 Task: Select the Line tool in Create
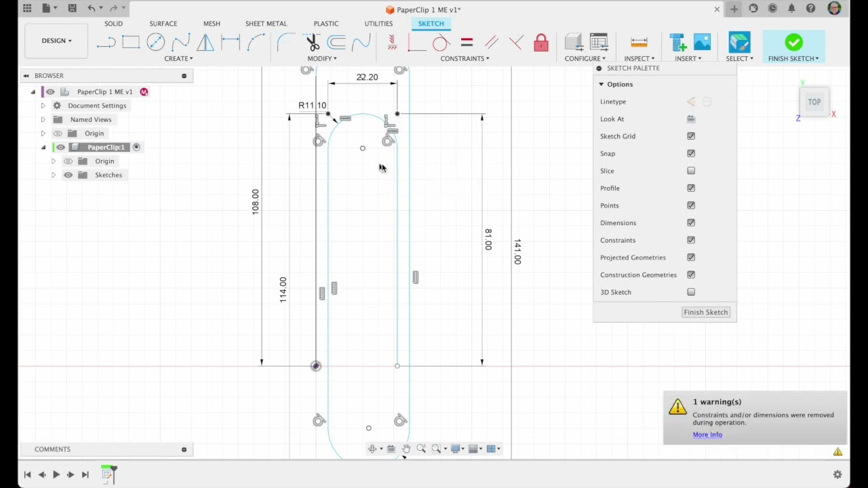point(106,43)
